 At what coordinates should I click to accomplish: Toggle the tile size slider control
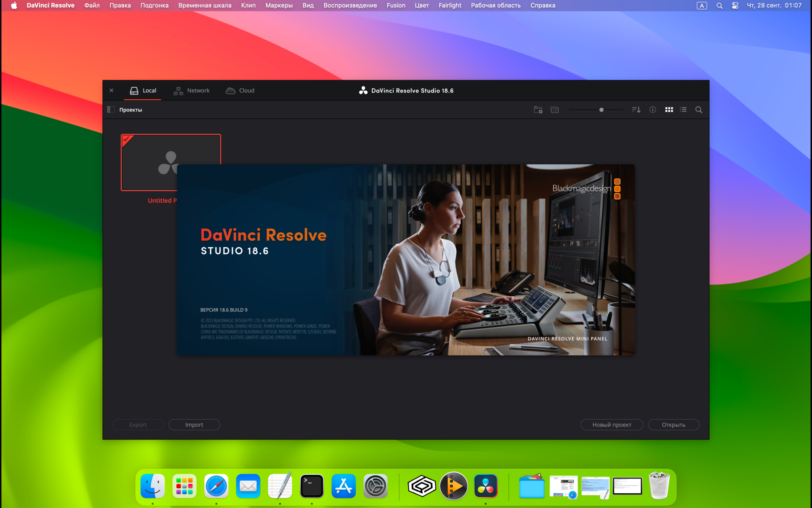click(x=600, y=110)
